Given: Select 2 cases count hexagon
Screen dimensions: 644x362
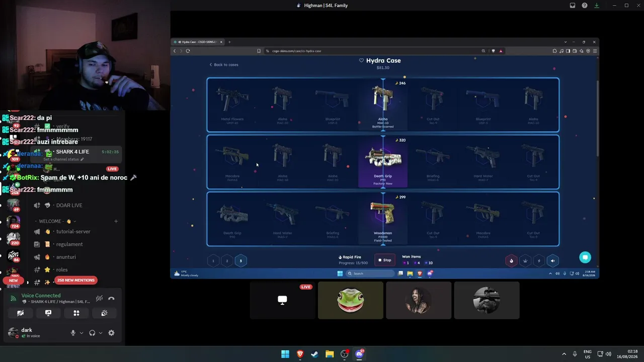Looking at the screenshot, I should tap(227, 260).
